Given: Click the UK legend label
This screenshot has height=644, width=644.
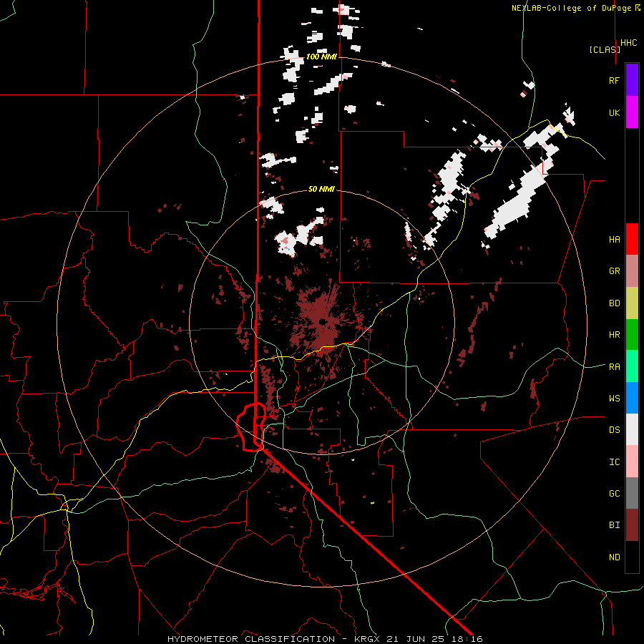Looking at the screenshot, I should [x=614, y=112].
